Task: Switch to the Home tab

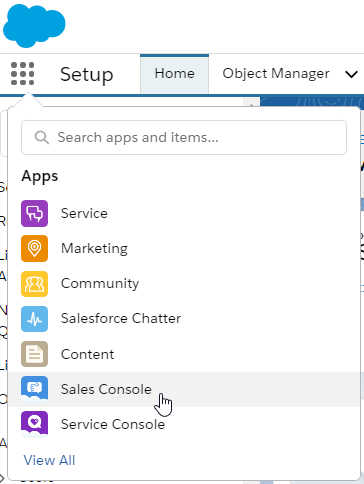Action: coord(174,74)
